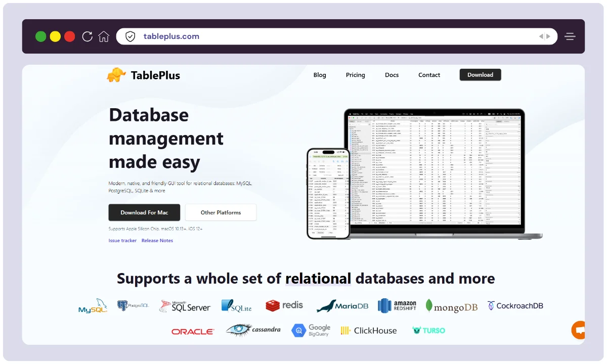This screenshot has height=364, width=607.
Task: Click the CockroachDB logo
Action: pos(515,305)
